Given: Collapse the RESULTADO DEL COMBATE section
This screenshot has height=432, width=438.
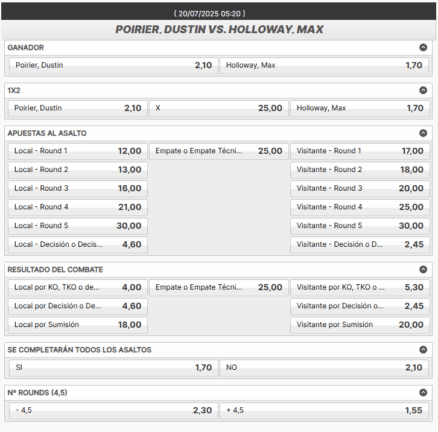Looking at the screenshot, I should click(x=423, y=269).
